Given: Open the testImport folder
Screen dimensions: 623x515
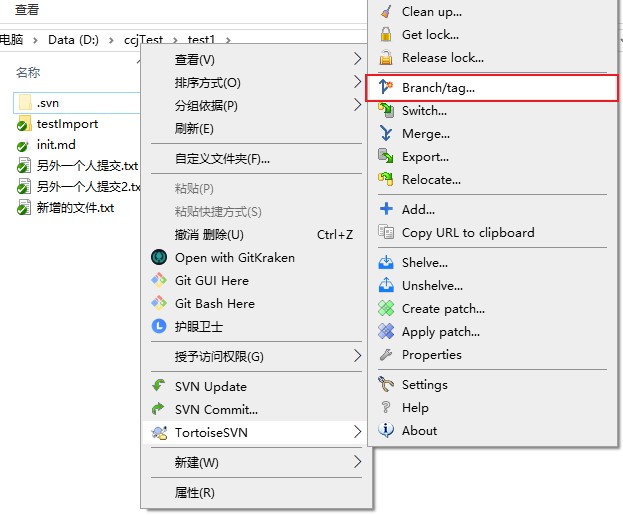Looking at the screenshot, I should tap(67, 124).
